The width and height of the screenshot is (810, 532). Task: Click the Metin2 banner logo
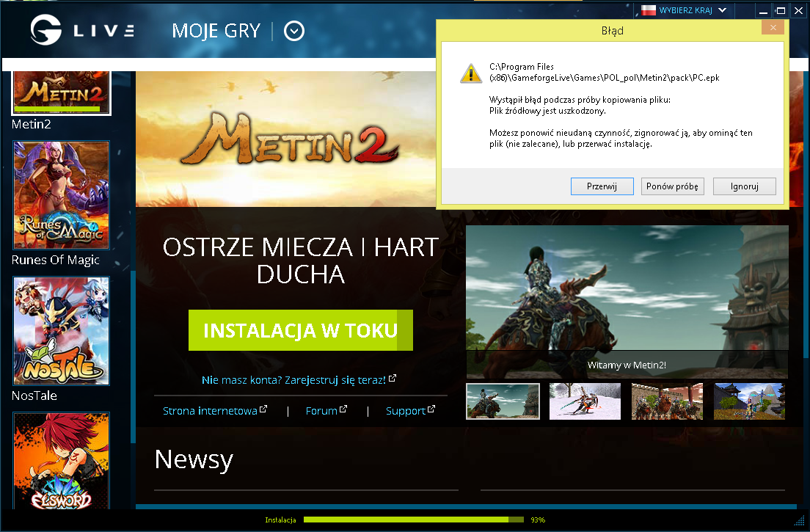coord(291,139)
